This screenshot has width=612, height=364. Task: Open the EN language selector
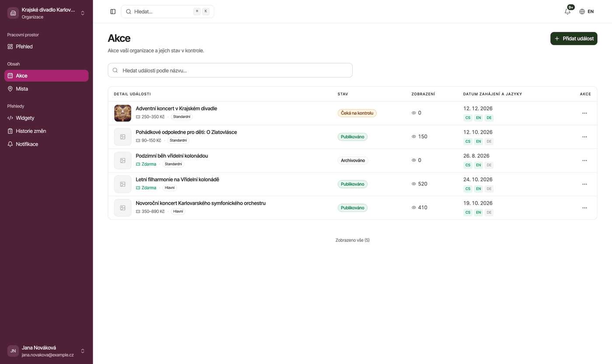[x=587, y=12]
